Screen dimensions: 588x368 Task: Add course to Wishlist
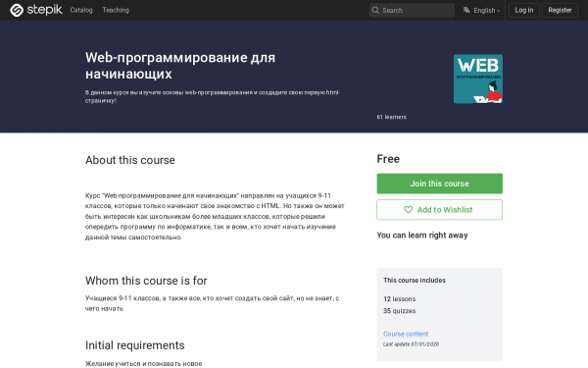click(x=439, y=210)
